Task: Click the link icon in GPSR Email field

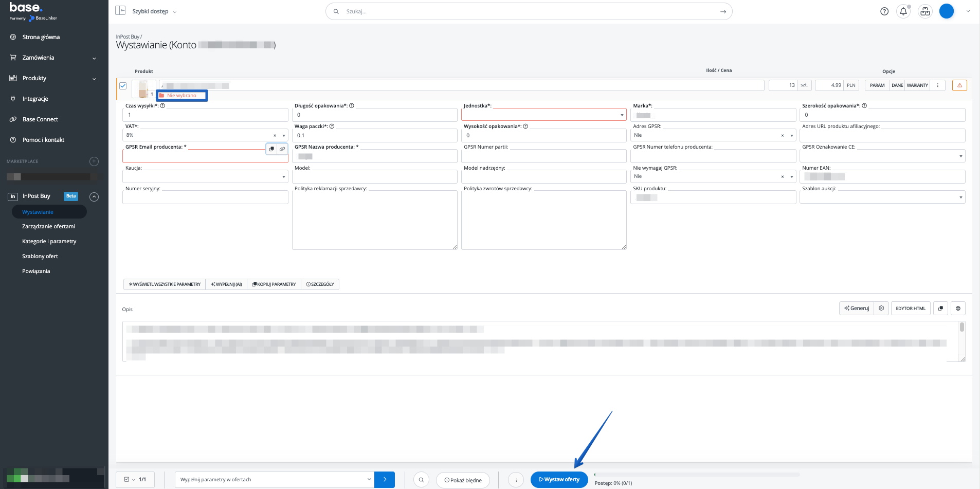Action: tap(282, 149)
